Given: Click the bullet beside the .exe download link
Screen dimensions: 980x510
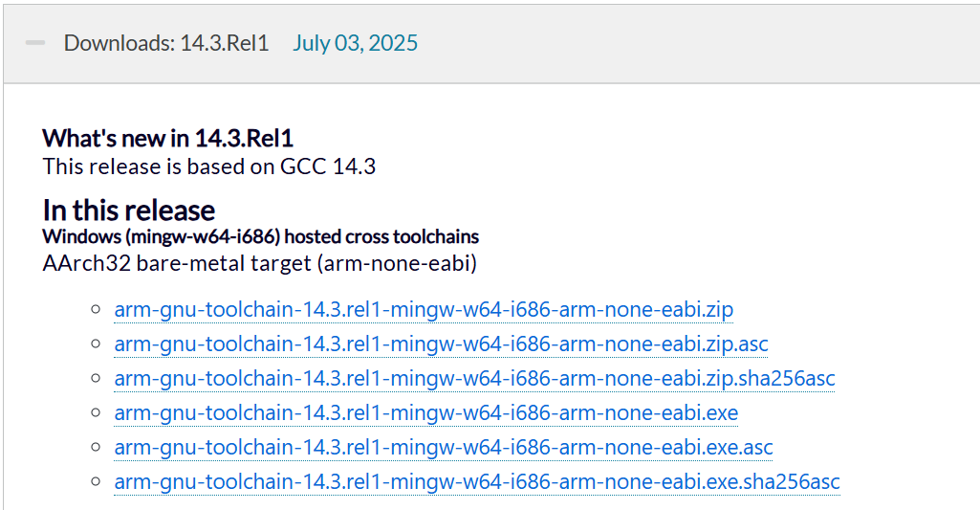Looking at the screenshot, I should [x=96, y=412].
